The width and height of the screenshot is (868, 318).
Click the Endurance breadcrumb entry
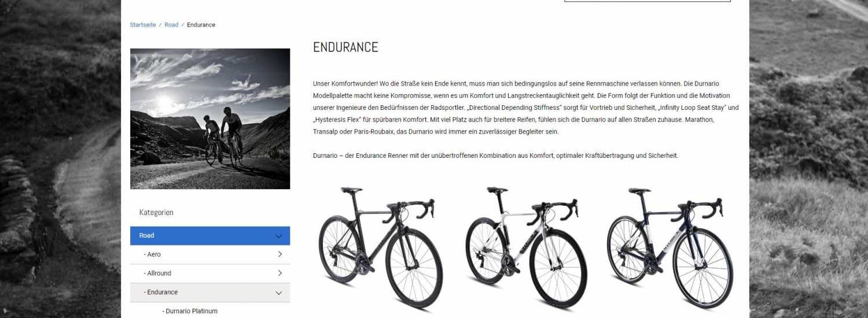(x=201, y=25)
